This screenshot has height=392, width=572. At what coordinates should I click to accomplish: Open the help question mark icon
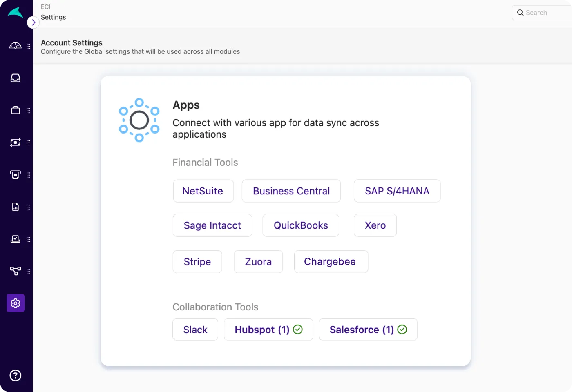coord(16,375)
